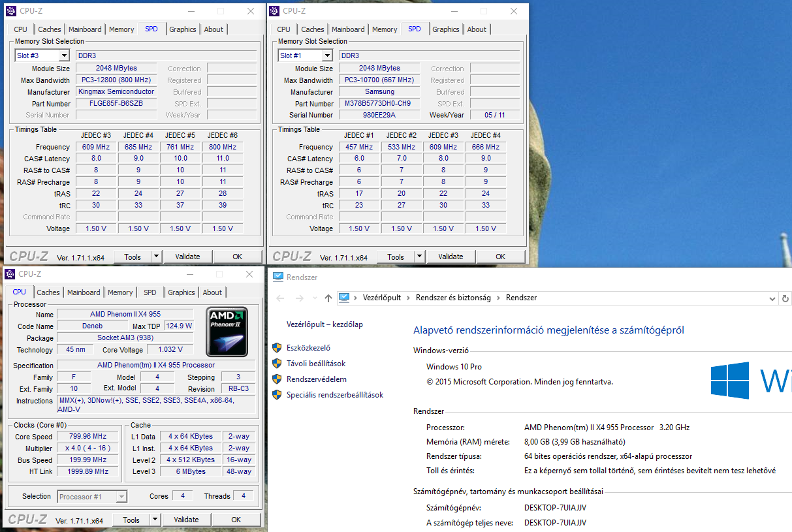
Task: Open the Távoli beállítások link
Action: point(316,364)
